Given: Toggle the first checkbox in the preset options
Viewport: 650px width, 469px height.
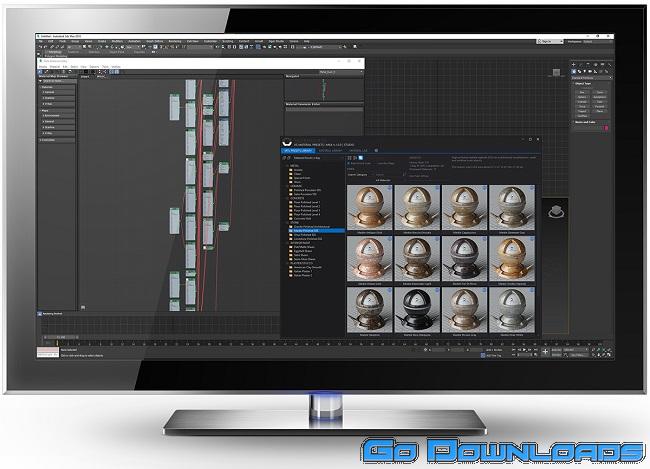Looking at the screenshot, I should click(x=348, y=162).
